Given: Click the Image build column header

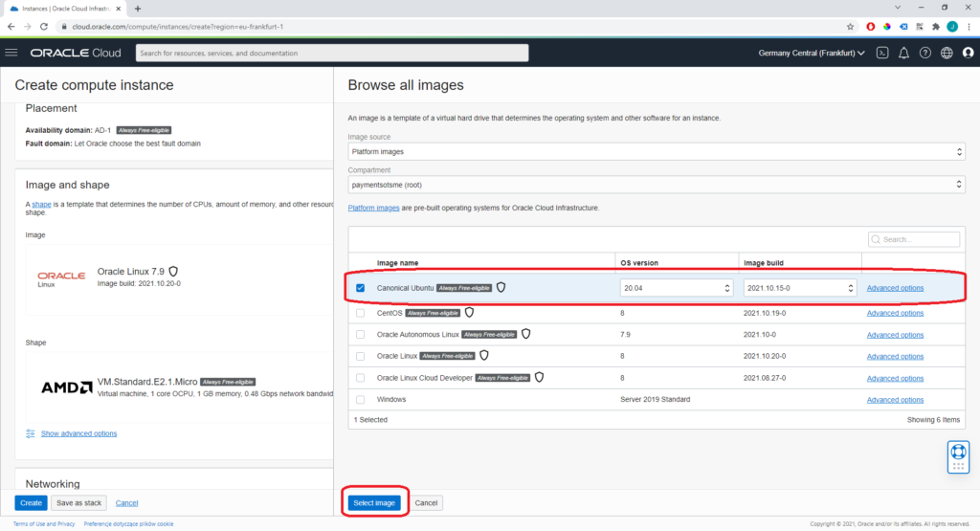Looking at the screenshot, I should click(x=763, y=263).
